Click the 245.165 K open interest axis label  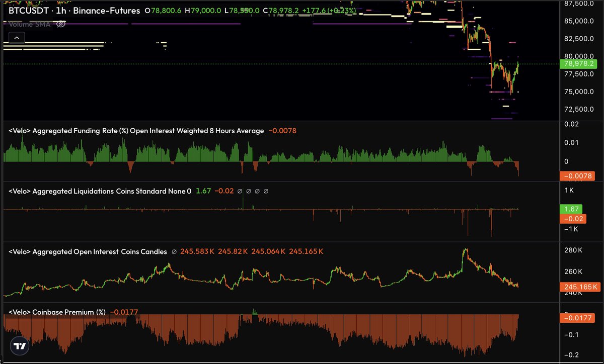pos(580,287)
